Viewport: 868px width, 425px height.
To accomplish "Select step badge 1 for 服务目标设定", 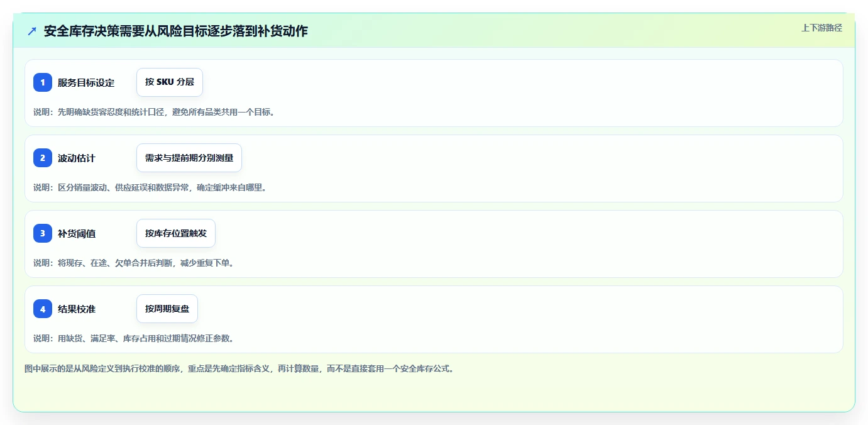I will coord(43,82).
